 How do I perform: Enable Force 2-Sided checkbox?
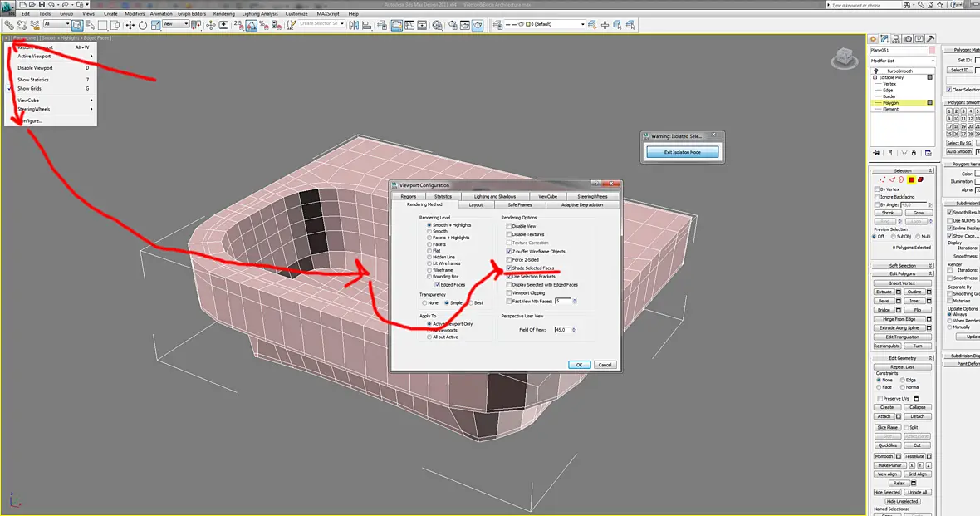(509, 259)
